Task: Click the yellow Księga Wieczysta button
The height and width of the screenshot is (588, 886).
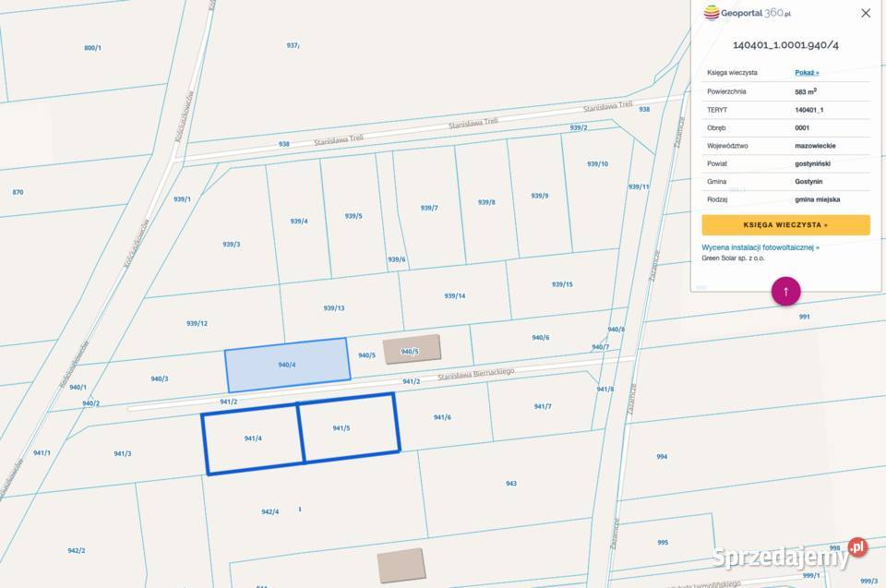Action: click(x=785, y=224)
